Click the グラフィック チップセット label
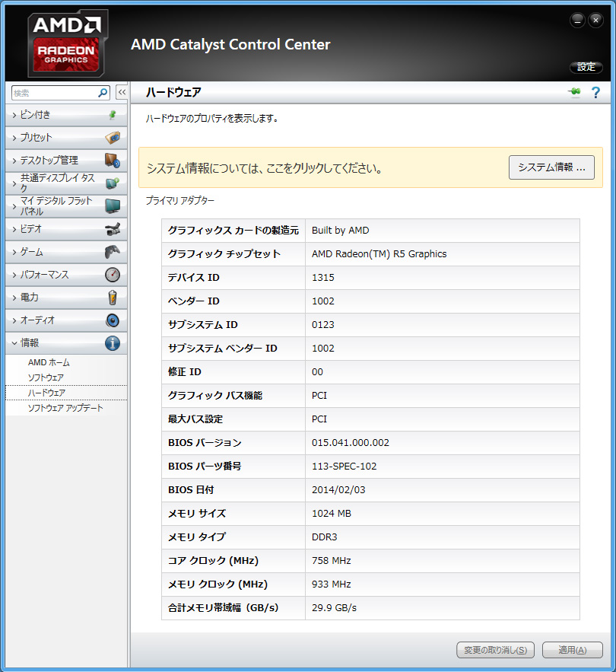This screenshot has width=616, height=672. pyautogui.click(x=224, y=254)
